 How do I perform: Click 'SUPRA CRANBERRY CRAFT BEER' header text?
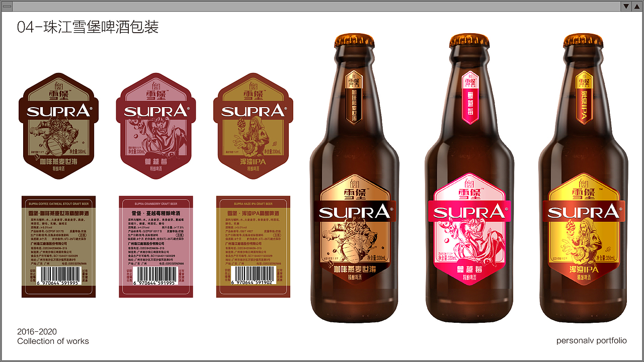pos(156,204)
